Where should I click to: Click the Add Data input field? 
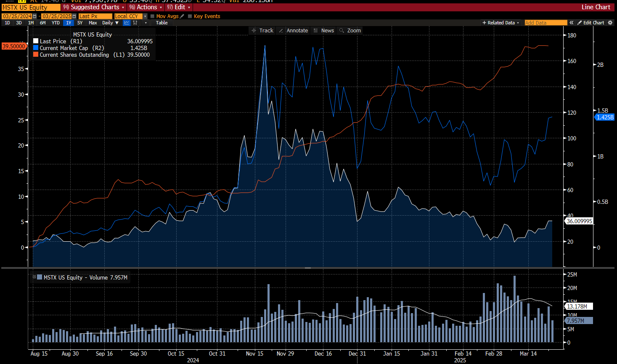pyautogui.click(x=546, y=23)
